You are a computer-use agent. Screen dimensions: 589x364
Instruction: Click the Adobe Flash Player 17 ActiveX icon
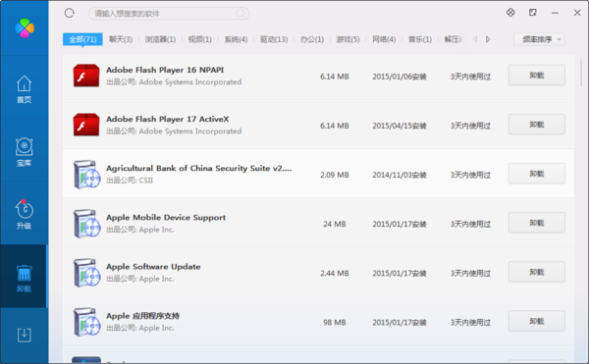click(x=86, y=125)
